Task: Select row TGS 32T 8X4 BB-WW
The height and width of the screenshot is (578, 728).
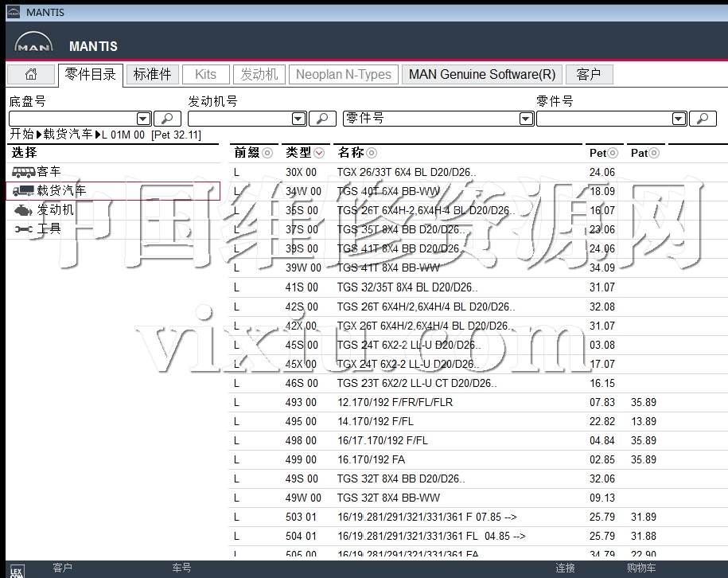Action: coord(388,498)
